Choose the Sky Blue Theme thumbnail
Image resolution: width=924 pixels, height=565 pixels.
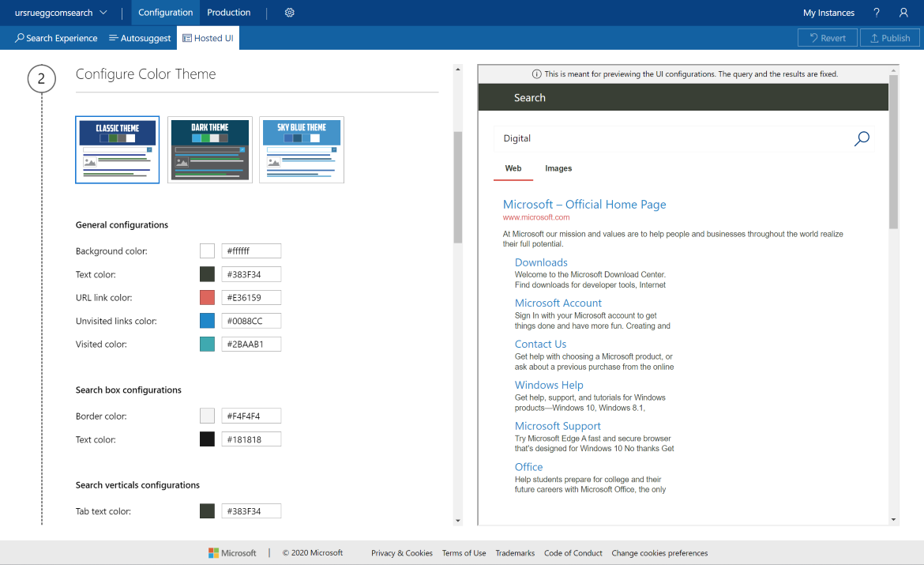click(x=302, y=150)
